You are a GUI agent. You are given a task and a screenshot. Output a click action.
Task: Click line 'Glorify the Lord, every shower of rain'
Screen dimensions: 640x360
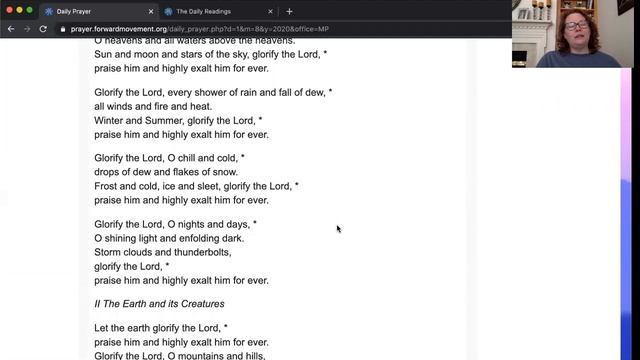(213, 93)
